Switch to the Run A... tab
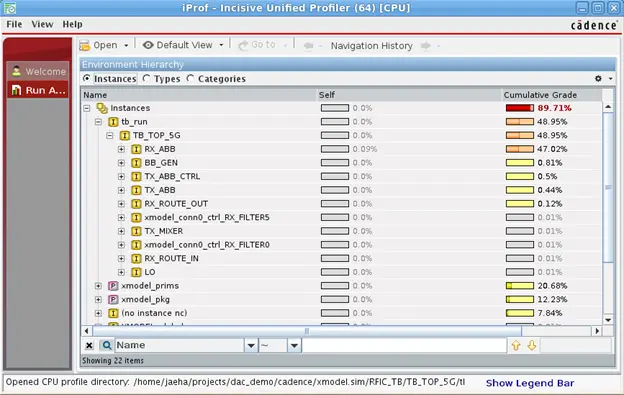 38,90
